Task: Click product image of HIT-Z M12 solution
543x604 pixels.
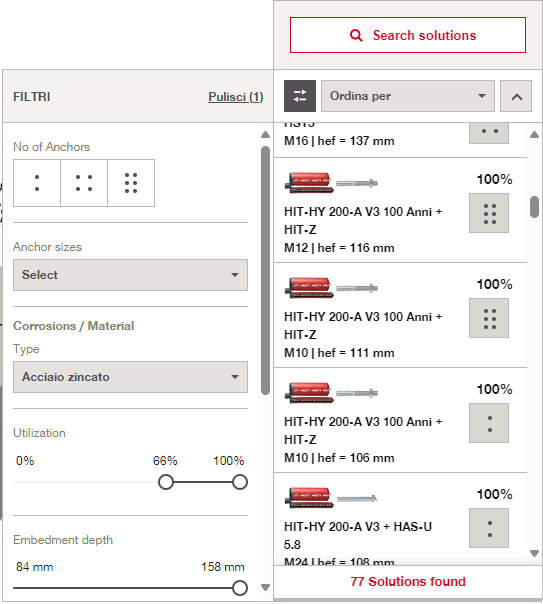Action: (331, 183)
